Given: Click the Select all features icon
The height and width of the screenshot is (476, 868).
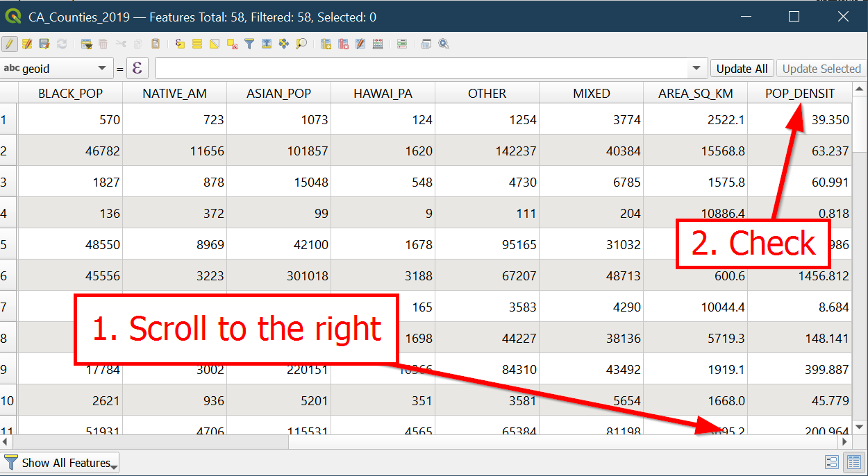Looking at the screenshot, I should [x=197, y=44].
